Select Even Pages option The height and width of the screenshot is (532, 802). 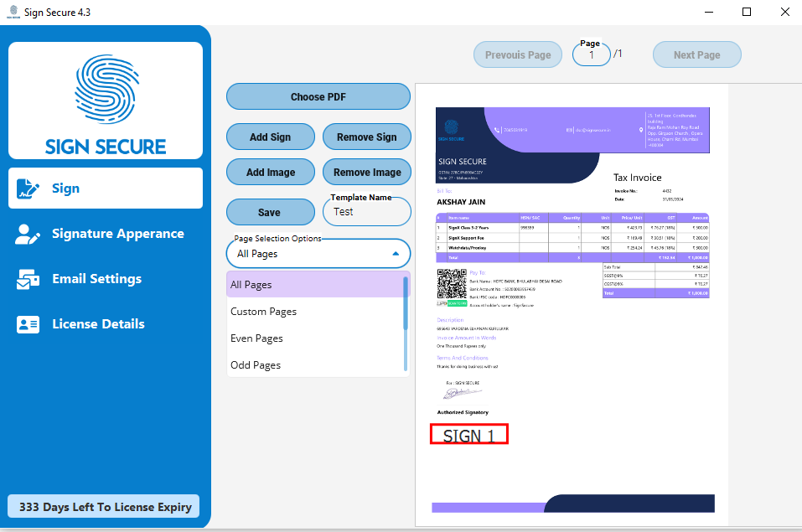point(315,338)
